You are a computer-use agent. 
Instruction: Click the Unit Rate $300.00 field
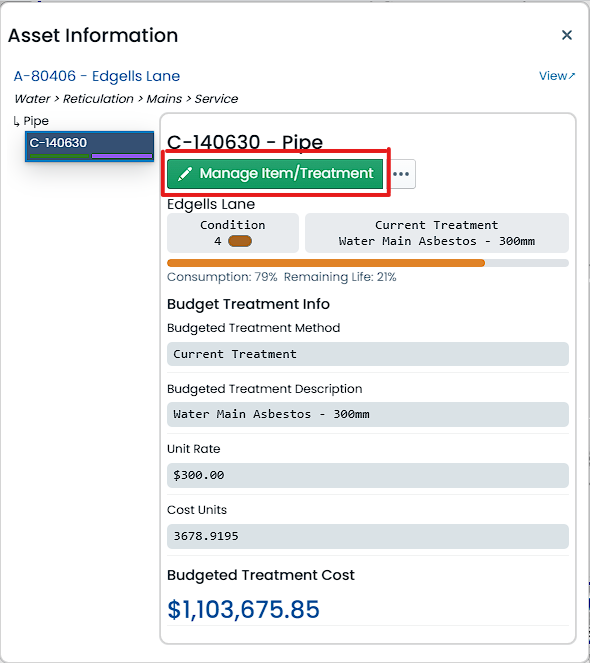coord(368,475)
